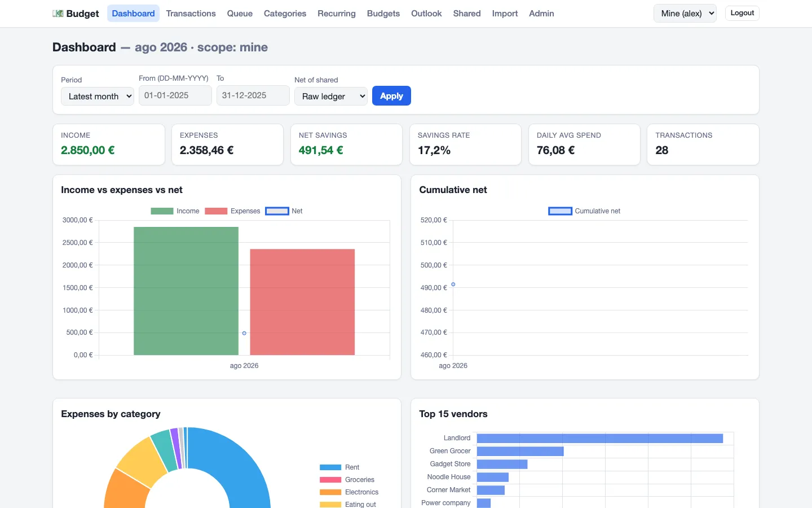Expand the Net of shared Raw ledger dropdown
The height and width of the screenshot is (508, 812).
331,97
